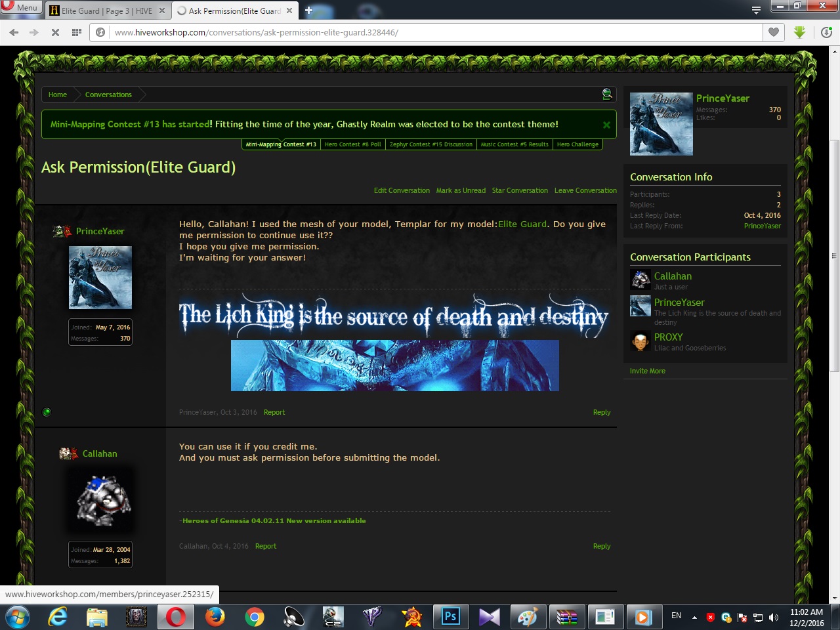Screen dimensions: 840x630
Task: Go to Home breadcrumb
Action: (58, 94)
